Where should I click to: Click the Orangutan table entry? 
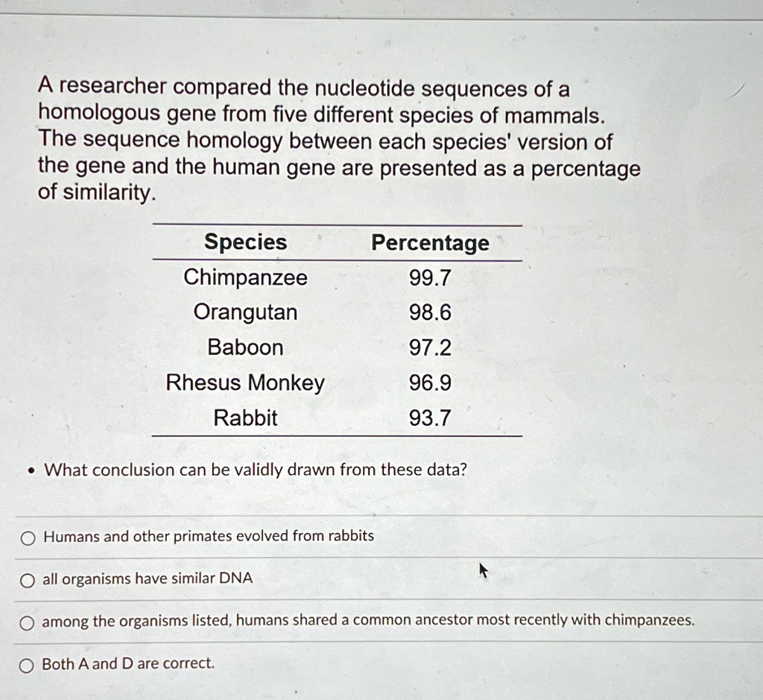(x=245, y=313)
